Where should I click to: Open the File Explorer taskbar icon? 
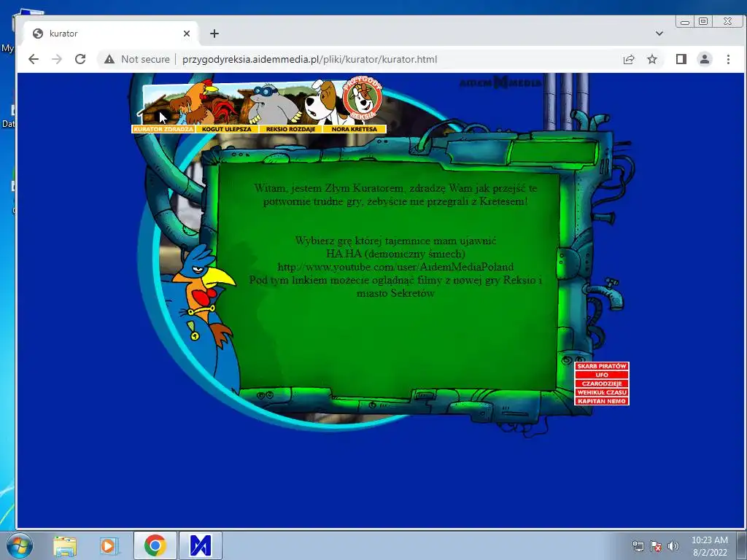(65, 545)
